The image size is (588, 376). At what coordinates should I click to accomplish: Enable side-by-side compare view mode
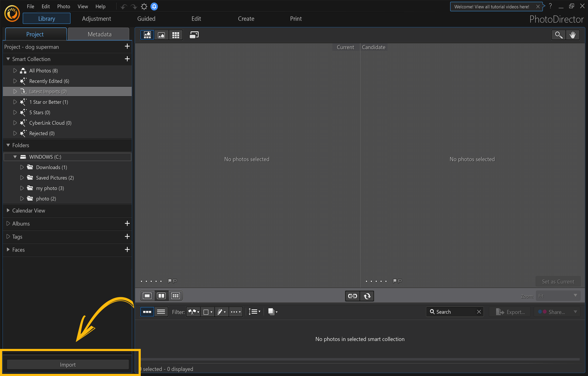point(161,296)
